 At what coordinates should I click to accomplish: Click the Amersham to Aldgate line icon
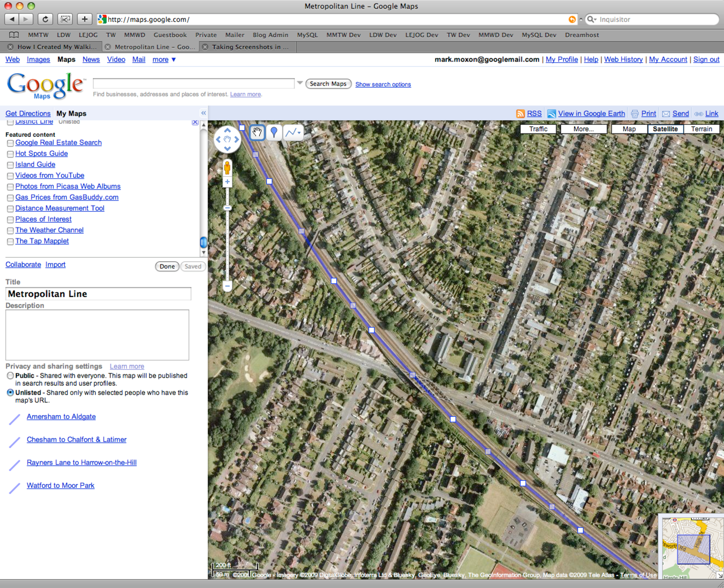coord(14,419)
